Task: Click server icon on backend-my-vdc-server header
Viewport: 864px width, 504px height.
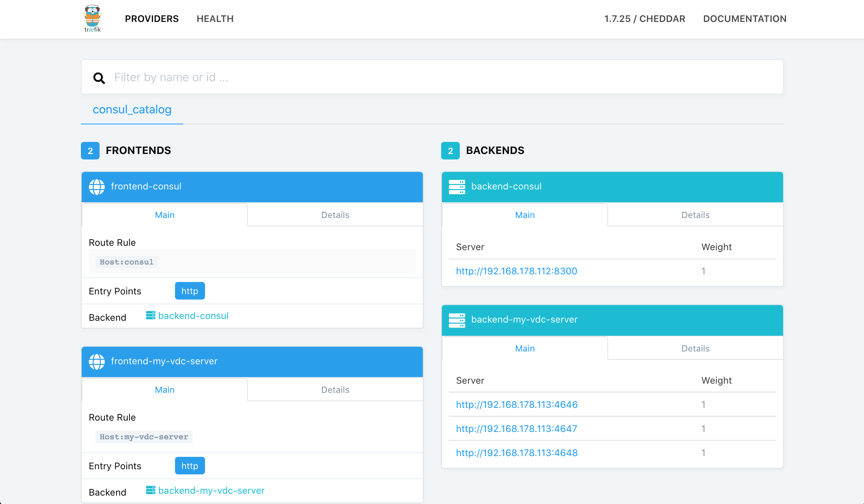Action: tap(457, 320)
